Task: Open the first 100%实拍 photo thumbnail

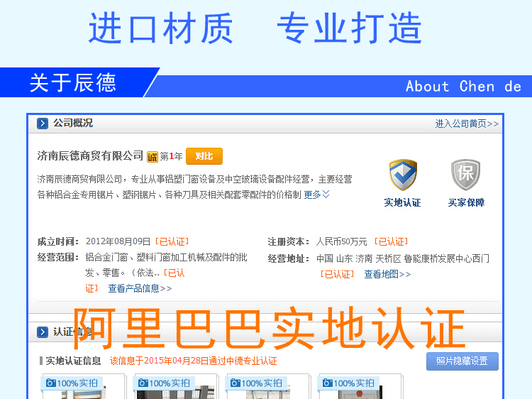Action: [x=84, y=386]
